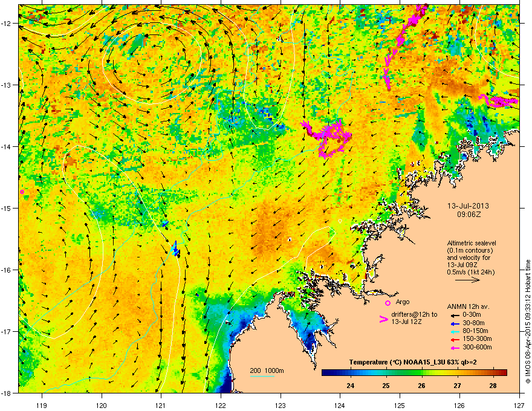Select the magenta 300-600m ANMN arrow symbol
Viewport: 532px width, 411px height.
(x=454, y=348)
